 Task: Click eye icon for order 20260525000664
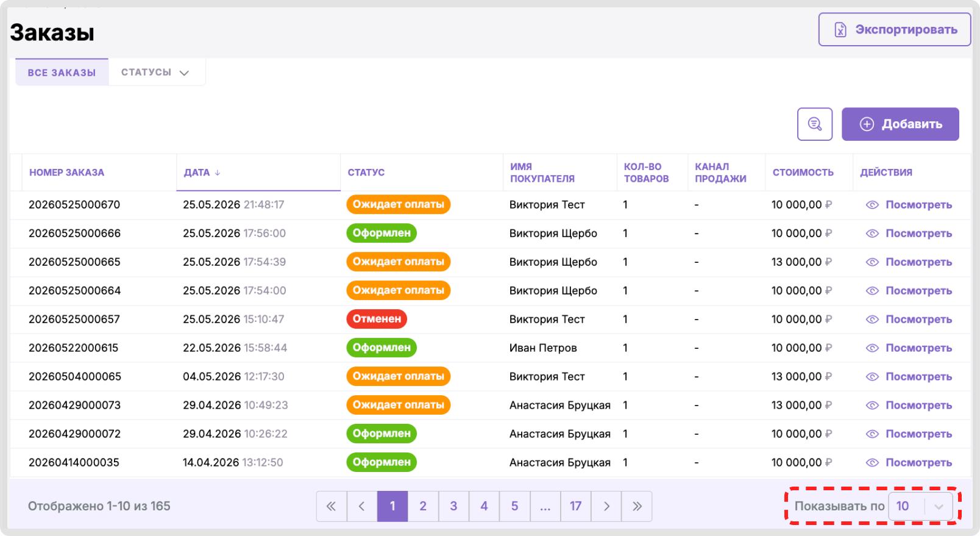(x=872, y=291)
